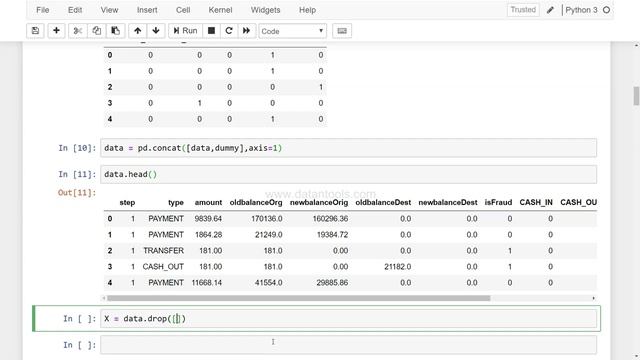Copy selected cells icon
This screenshot has height=360, width=640.
coord(96,31)
